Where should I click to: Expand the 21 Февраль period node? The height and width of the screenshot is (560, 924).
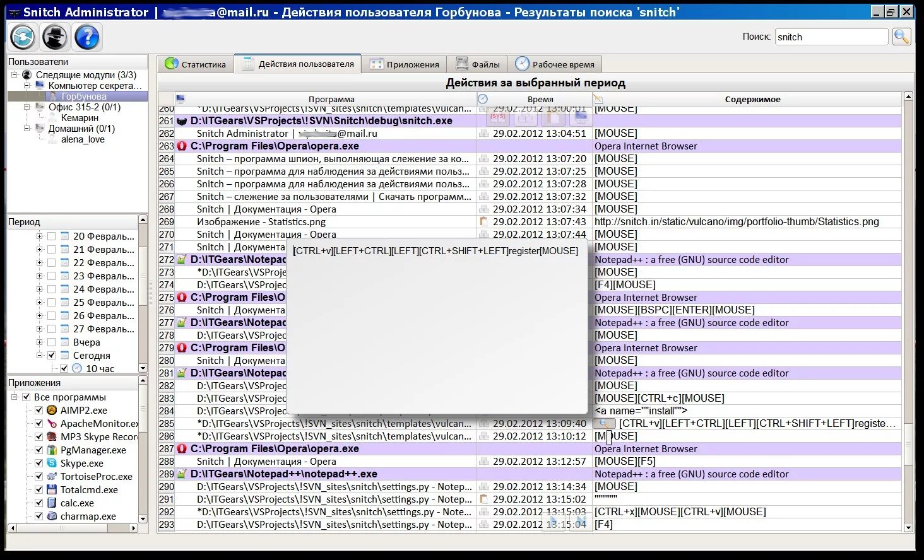39,249
